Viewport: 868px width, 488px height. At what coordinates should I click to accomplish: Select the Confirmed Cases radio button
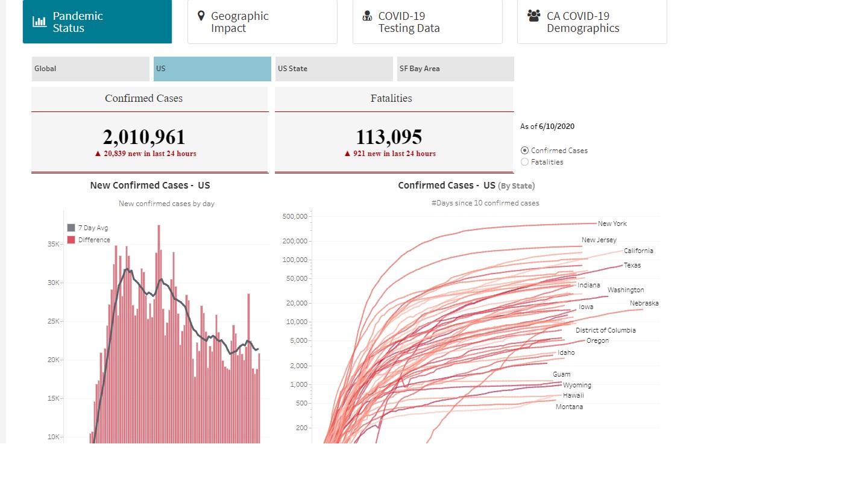coord(524,150)
